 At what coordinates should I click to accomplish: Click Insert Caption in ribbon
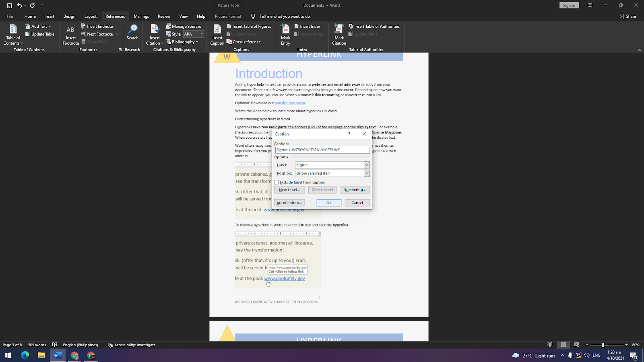point(217,35)
